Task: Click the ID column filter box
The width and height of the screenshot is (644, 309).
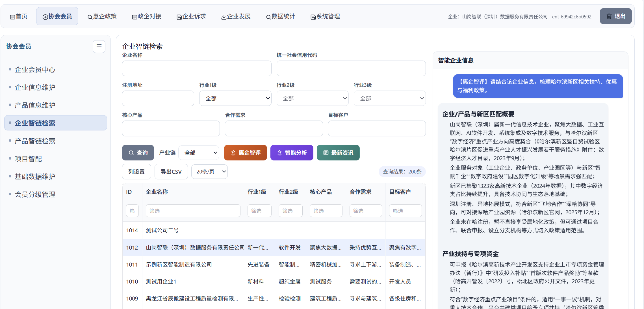Action: pos(132,211)
